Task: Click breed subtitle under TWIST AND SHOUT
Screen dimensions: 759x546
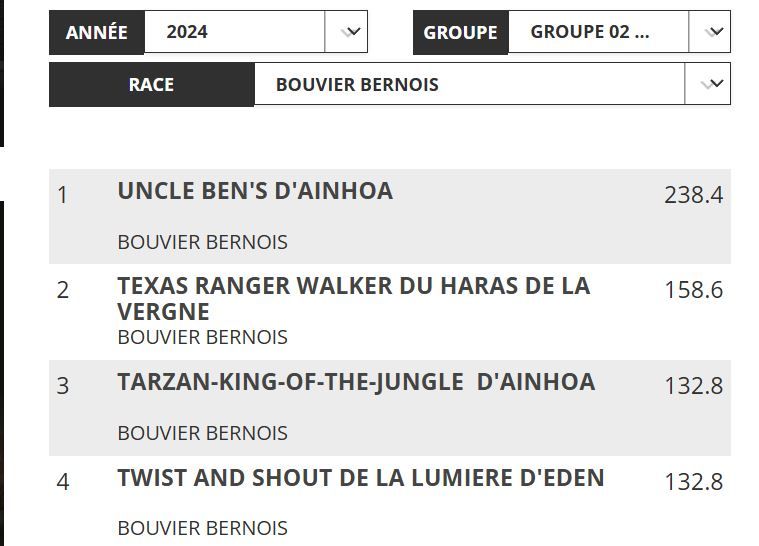Action: click(202, 528)
